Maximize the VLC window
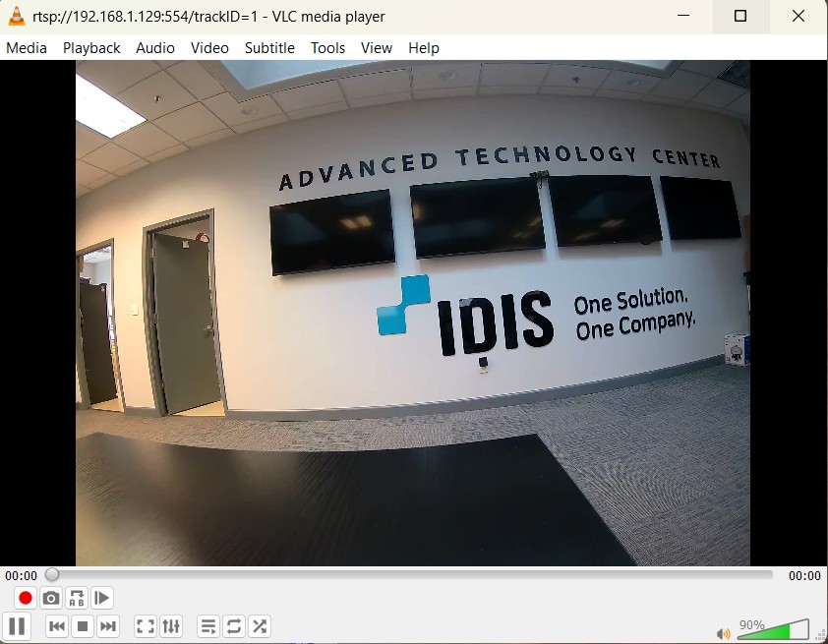828x644 pixels. (740, 16)
